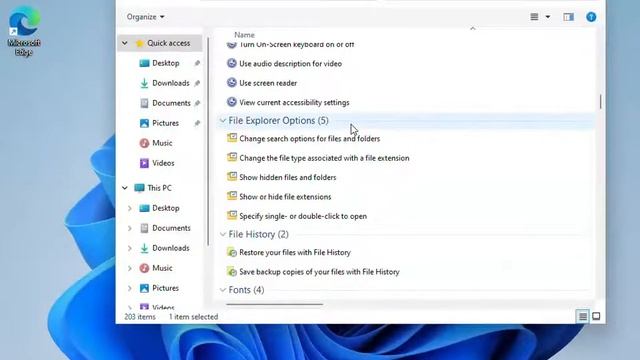Click the Documents icon under This PC
This screenshot has height=360, width=640.
tap(144, 228)
